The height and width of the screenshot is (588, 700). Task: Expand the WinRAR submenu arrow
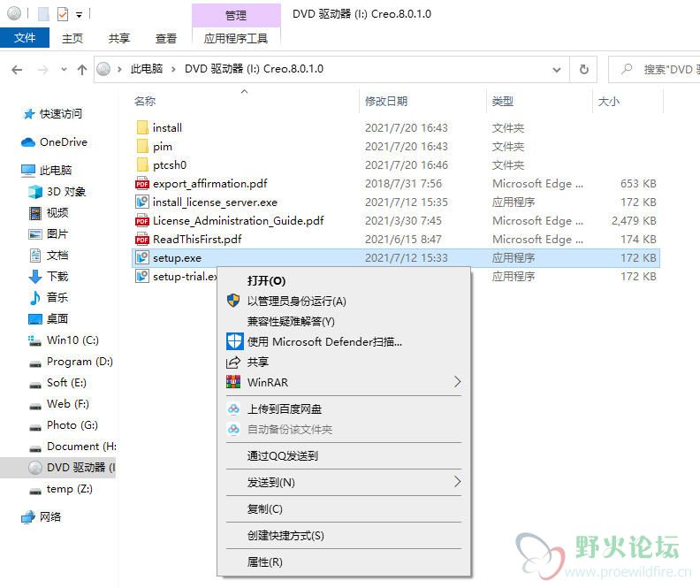point(457,382)
